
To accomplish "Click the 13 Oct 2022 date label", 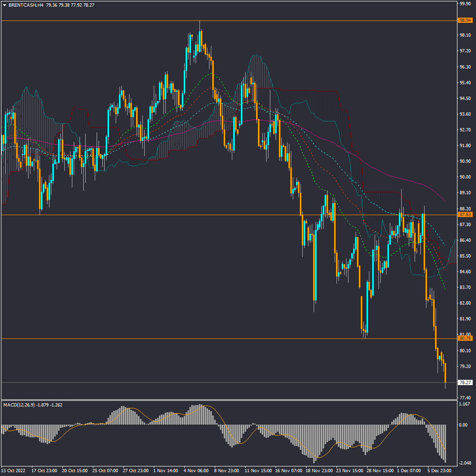I will (13, 470).
